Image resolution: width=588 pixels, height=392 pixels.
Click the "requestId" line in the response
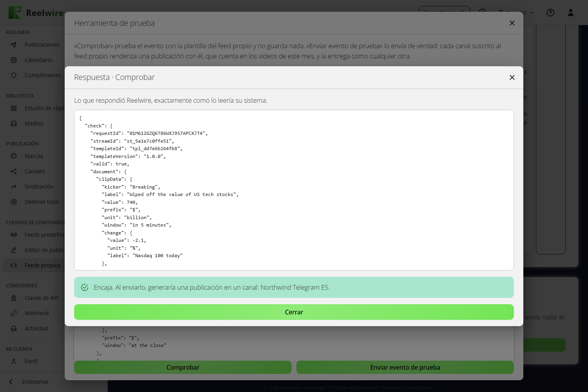click(x=149, y=133)
